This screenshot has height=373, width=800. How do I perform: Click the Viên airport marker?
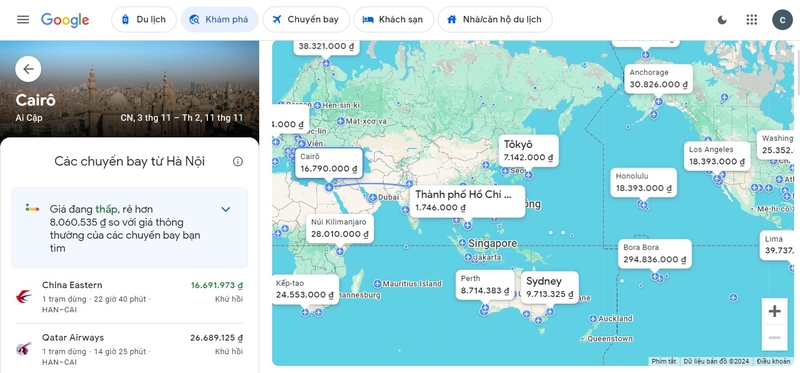tap(302, 144)
